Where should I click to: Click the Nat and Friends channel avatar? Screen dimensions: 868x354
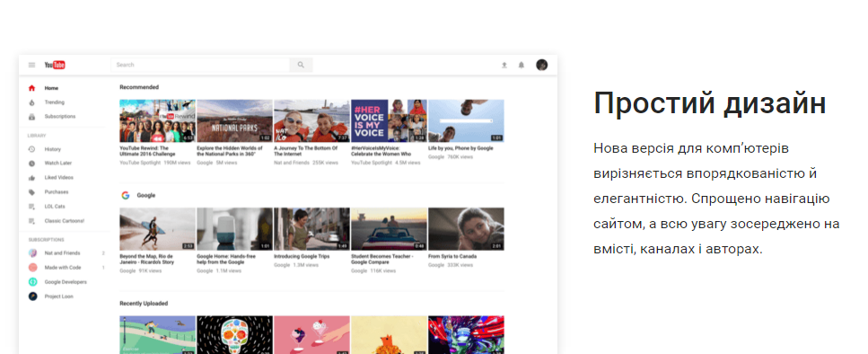pos(32,253)
